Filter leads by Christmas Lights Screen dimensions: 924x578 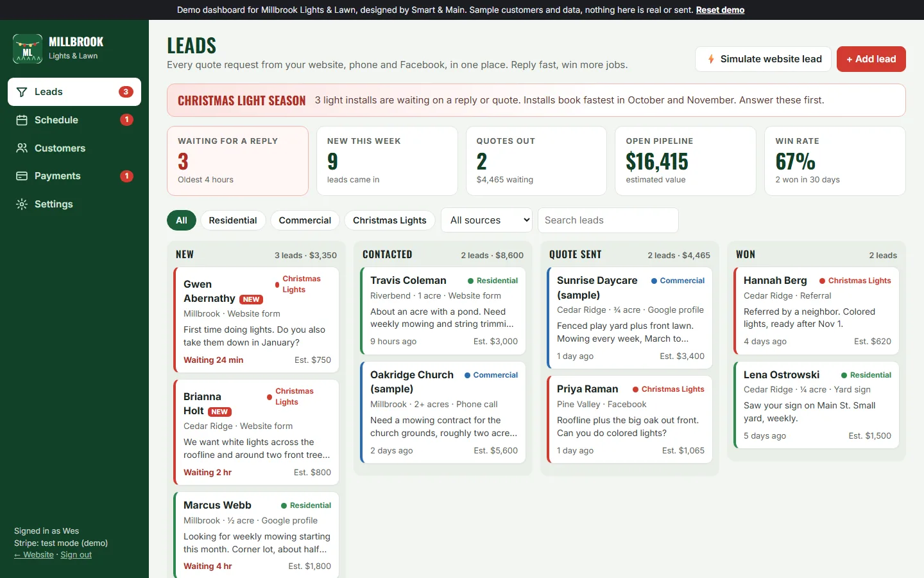[389, 220]
